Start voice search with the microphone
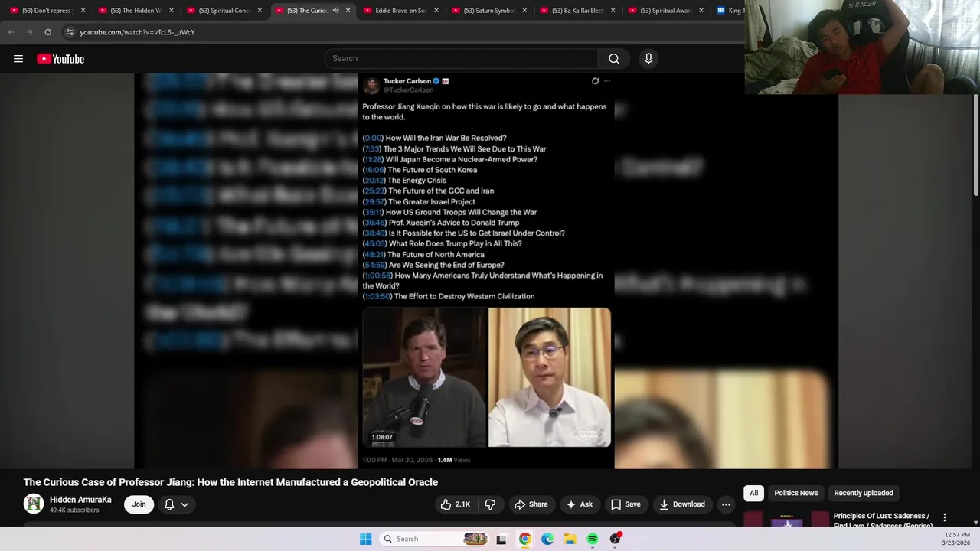This screenshot has width=980, height=551. 648,59
